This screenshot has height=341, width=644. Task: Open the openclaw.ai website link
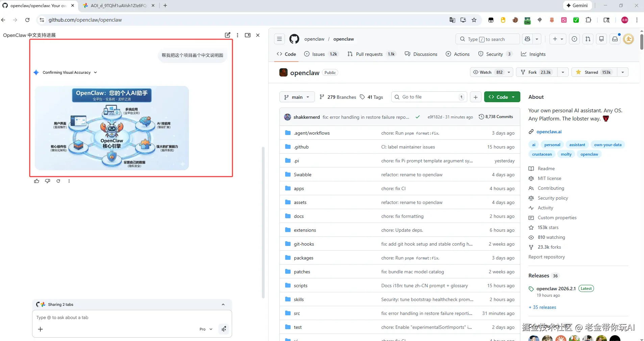pyautogui.click(x=549, y=132)
